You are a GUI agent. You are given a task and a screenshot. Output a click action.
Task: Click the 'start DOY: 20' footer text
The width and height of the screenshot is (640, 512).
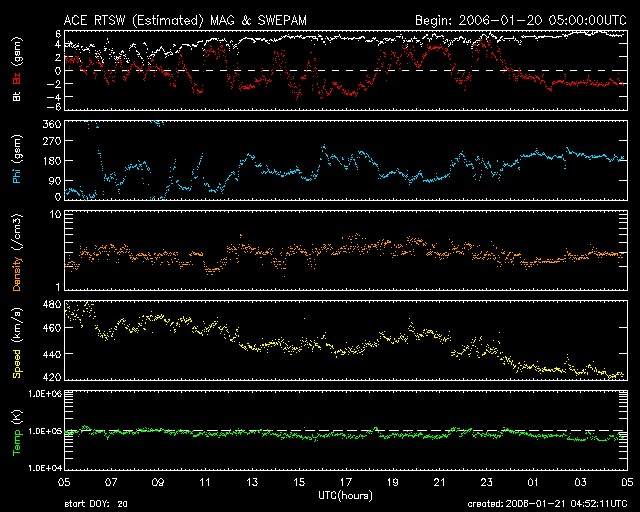pos(96,504)
